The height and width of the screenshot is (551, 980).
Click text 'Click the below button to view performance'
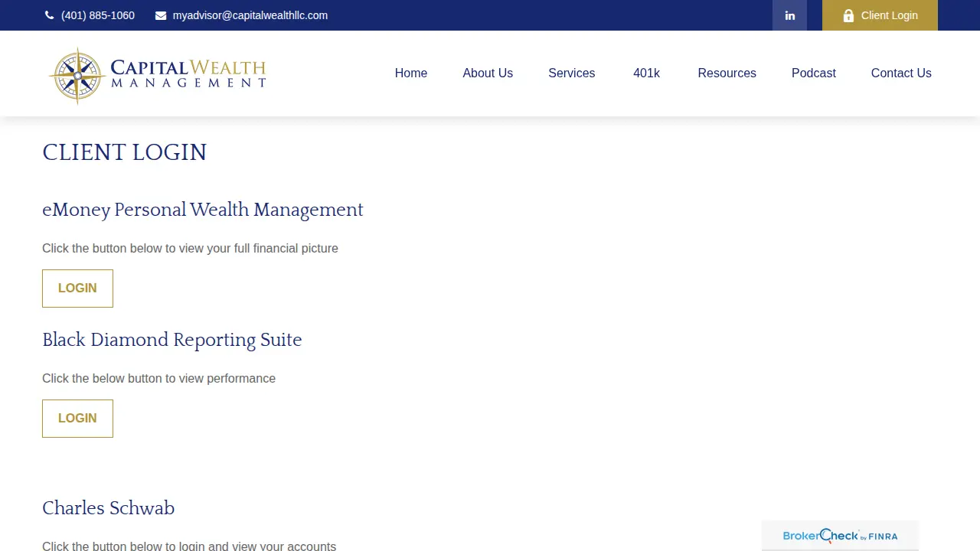pos(158,378)
